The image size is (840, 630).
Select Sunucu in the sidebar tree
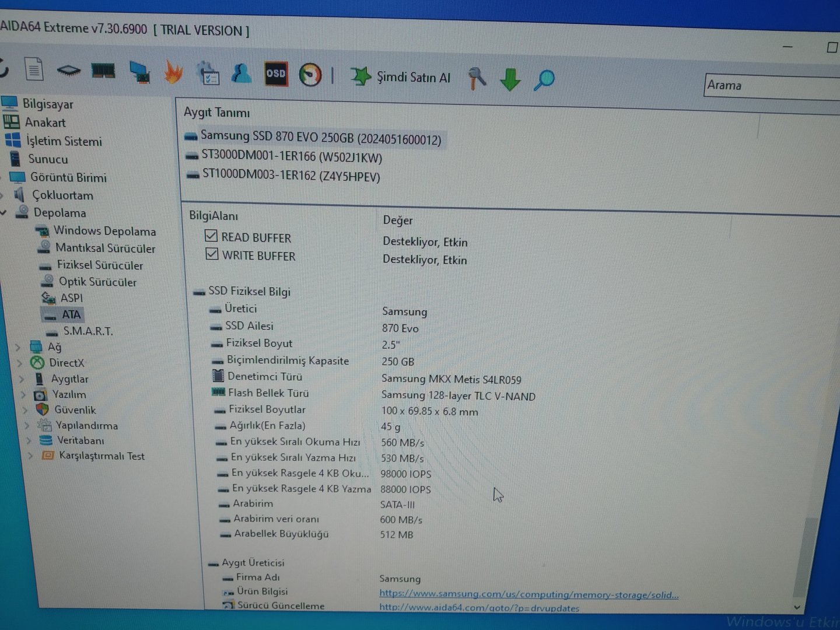[48, 159]
